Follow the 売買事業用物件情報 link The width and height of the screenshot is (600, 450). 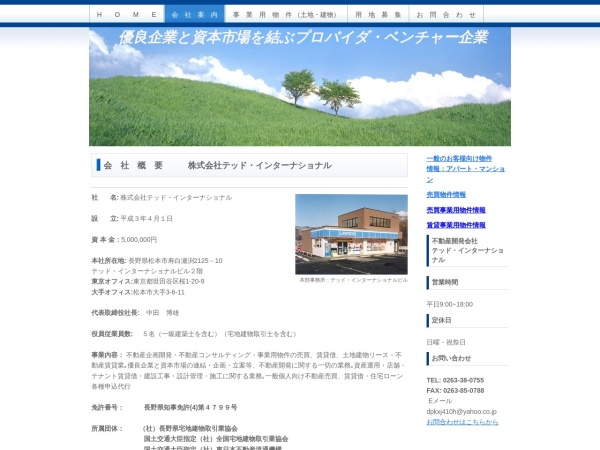(456, 210)
